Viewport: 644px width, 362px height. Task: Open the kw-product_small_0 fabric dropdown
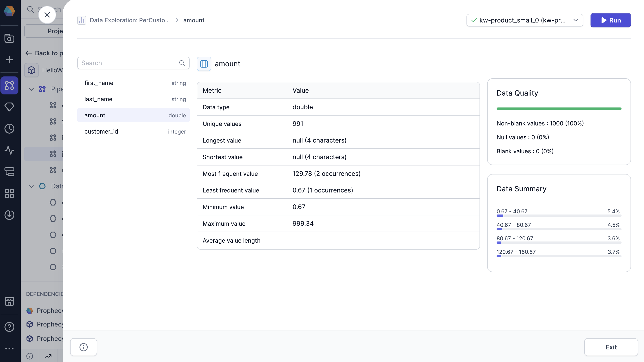tap(524, 20)
